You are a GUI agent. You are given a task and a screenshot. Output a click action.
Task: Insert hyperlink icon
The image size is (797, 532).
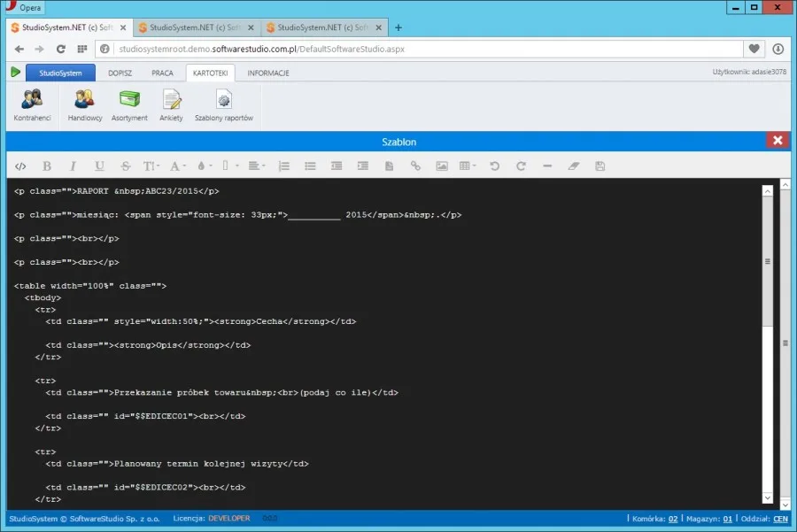point(415,166)
